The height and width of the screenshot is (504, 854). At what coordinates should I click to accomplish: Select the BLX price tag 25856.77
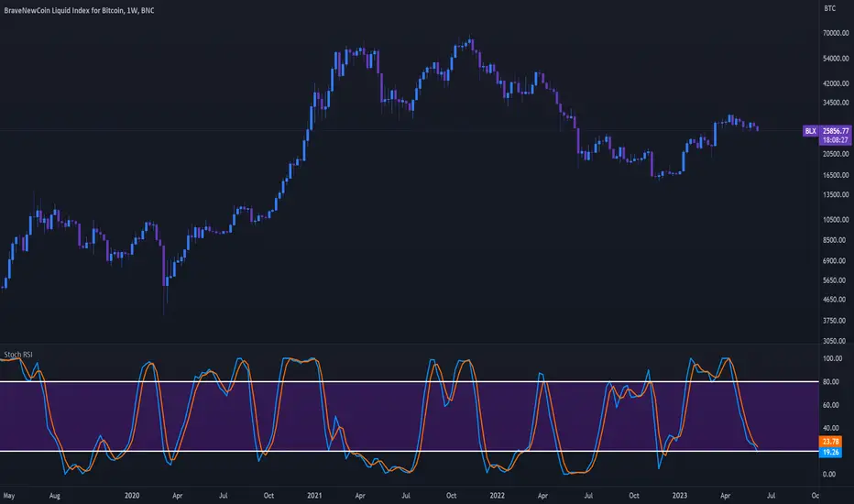[x=827, y=131]
